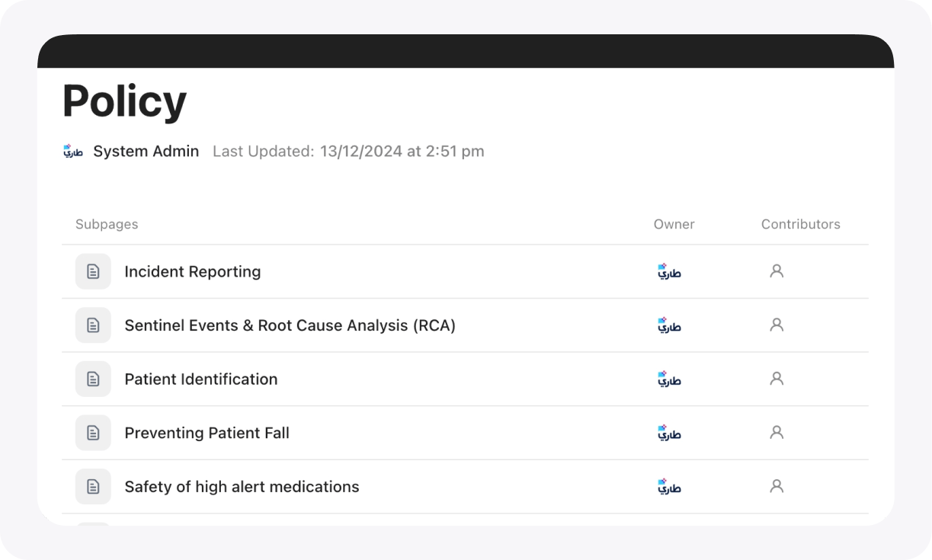
Task: Click the document icon beside Incident Reporting
Action: tap(93, 271)
